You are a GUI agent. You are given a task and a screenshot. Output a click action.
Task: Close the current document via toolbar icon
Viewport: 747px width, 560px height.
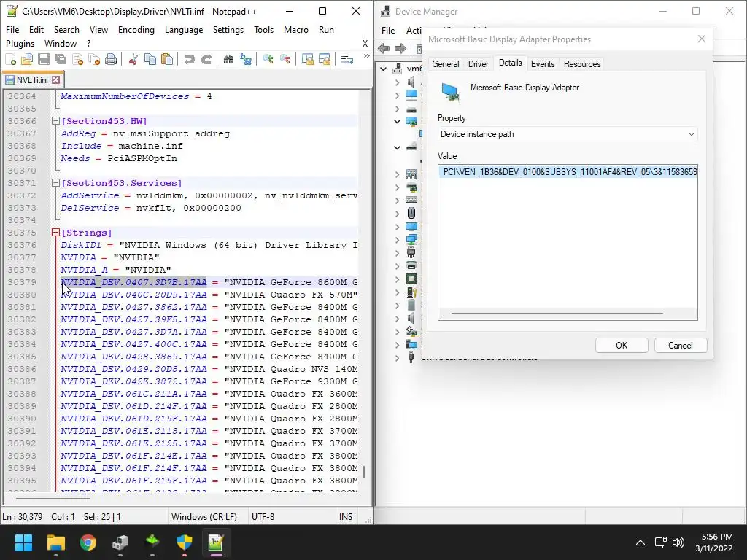tap(77, 60)
